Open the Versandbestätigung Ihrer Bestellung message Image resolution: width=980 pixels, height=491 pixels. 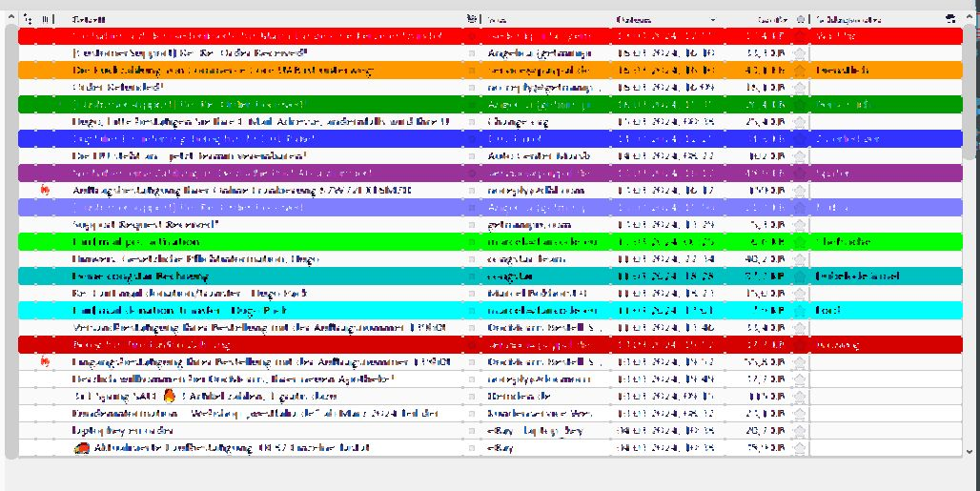[x=258, y=327]
